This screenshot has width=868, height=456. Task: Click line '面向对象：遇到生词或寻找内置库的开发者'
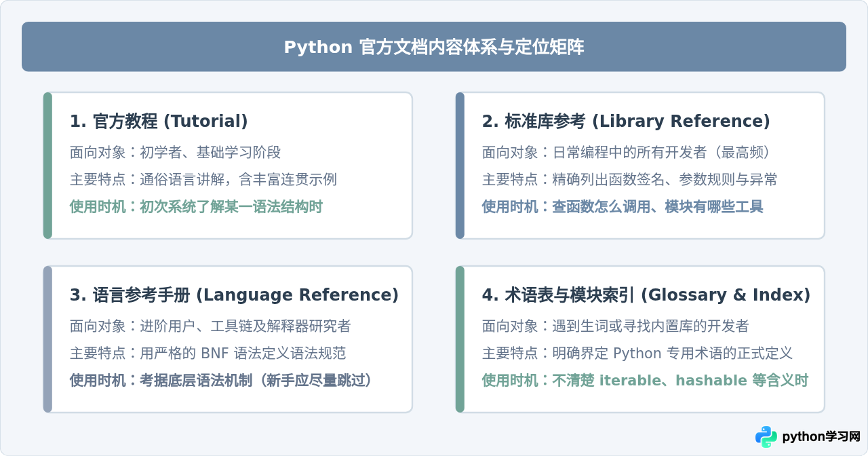pos(616,326)
